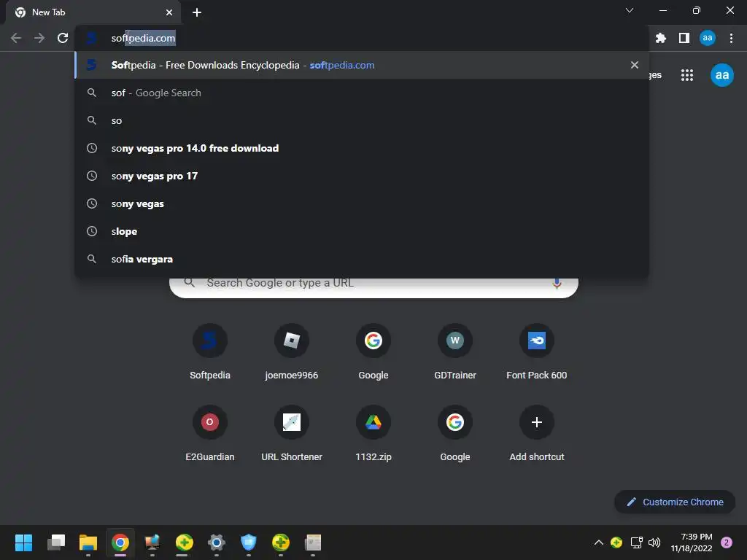Click the Add shortcut button
Image resolution: width=747 pixels, height=560 pixels.
pos(537,433)
